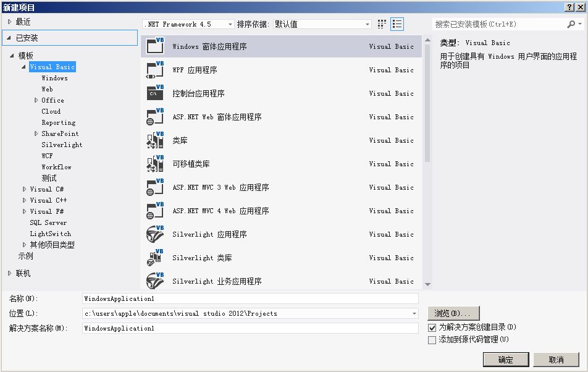Click the template list scrollbar thumb

(x=427, y=103)
